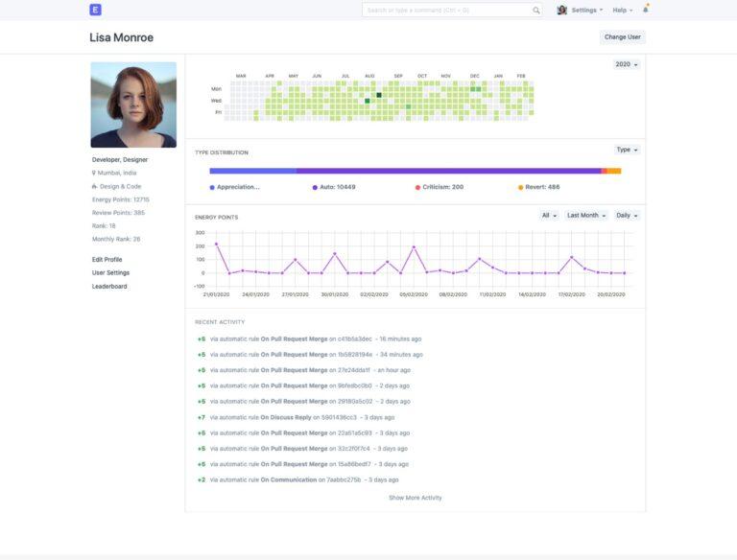737x560 pixels.
Task: Click the activity entry for 15a86bedf7
Action: pyautogui.click(x=302, y=464)
